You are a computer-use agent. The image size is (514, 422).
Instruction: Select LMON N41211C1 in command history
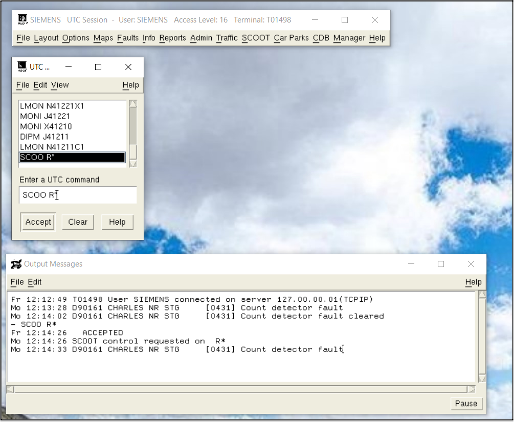pos(72,147)
